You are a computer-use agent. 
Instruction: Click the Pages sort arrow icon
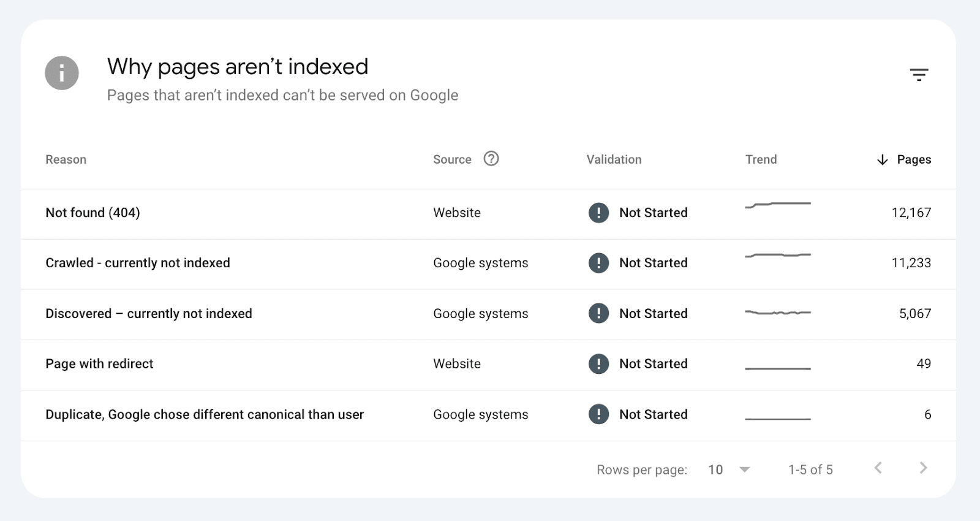pyautogui.click(x=882, y=160)
